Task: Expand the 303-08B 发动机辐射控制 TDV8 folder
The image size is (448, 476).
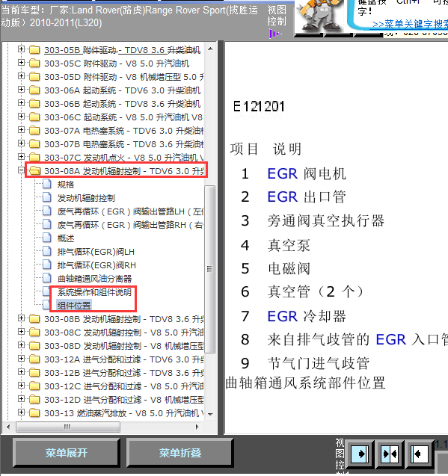Action: pos(21,318)
